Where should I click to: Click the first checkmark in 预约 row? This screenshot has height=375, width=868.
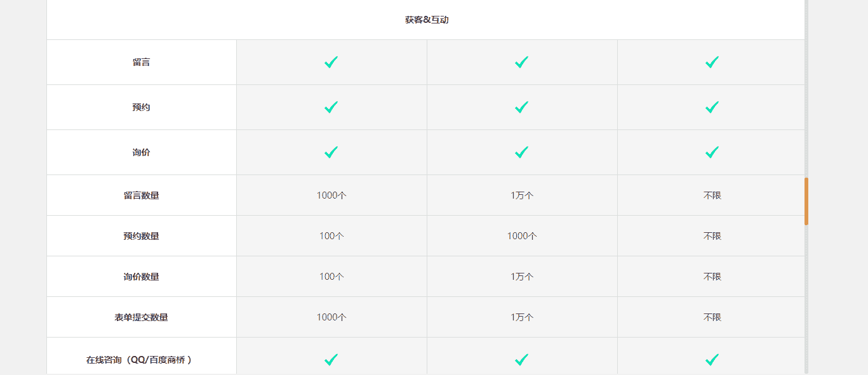(x=331, y=107)
